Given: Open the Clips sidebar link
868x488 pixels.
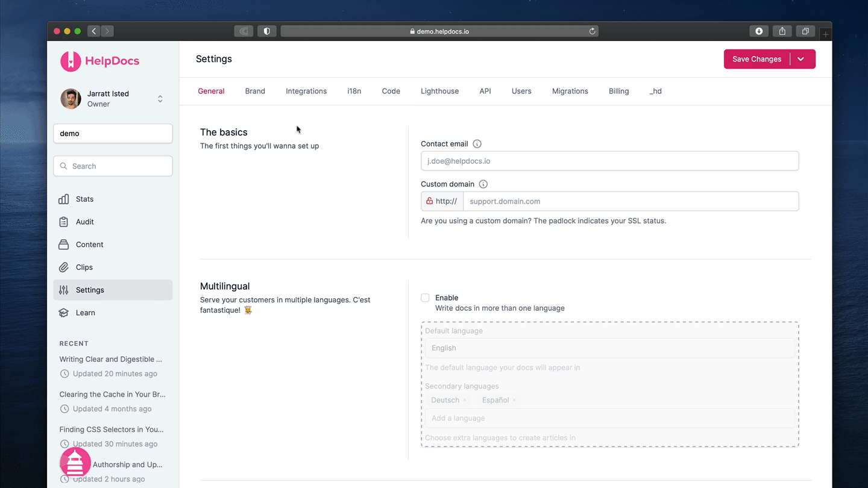Looking at the screenshot, I should pos(113,267).
